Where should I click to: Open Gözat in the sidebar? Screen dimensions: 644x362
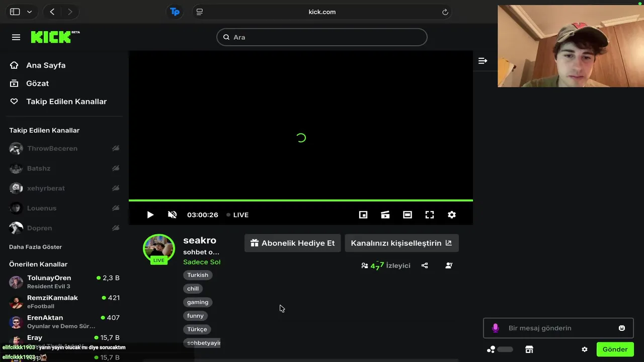(x=37, y=83)
